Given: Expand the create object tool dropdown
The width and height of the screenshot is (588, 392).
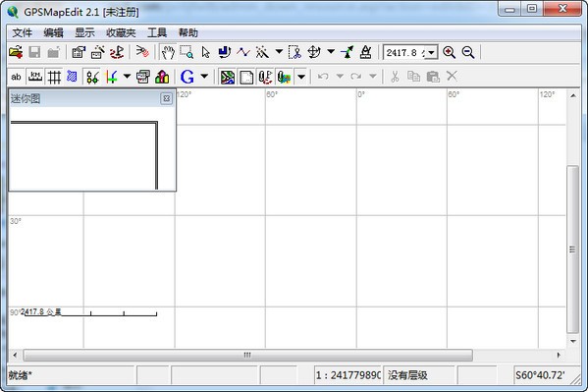Looking at the screenshot, I should point(279,51).
